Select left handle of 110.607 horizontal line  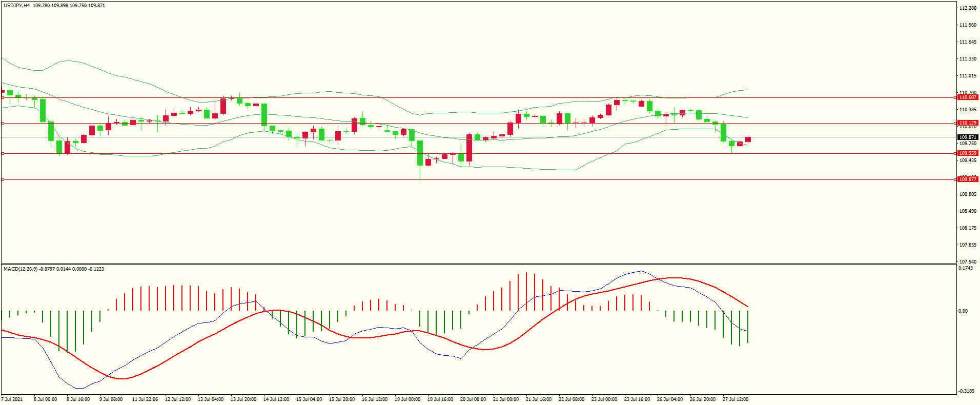[3, 97]
